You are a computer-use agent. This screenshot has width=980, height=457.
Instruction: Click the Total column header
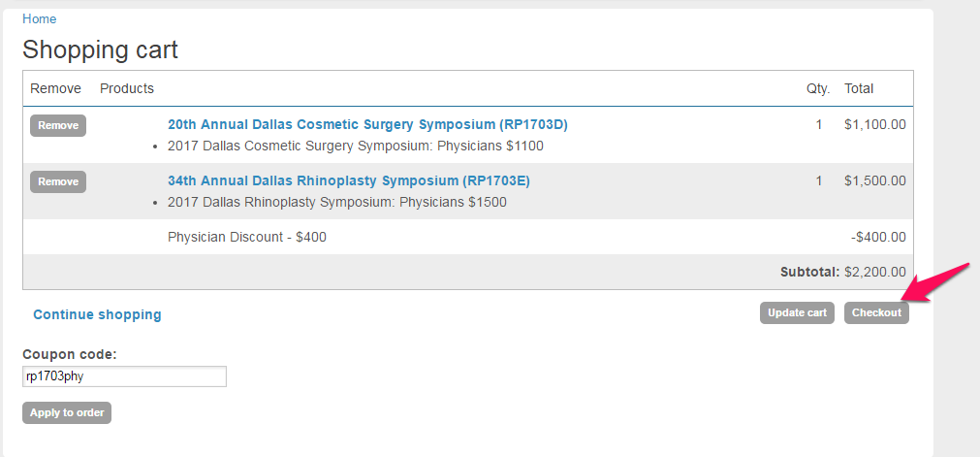[x=859, y=88]
